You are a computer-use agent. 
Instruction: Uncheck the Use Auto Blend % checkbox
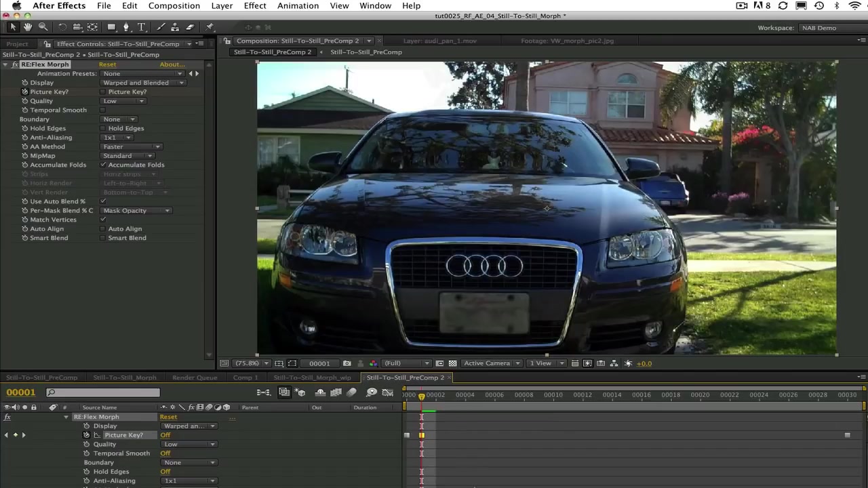103,201
